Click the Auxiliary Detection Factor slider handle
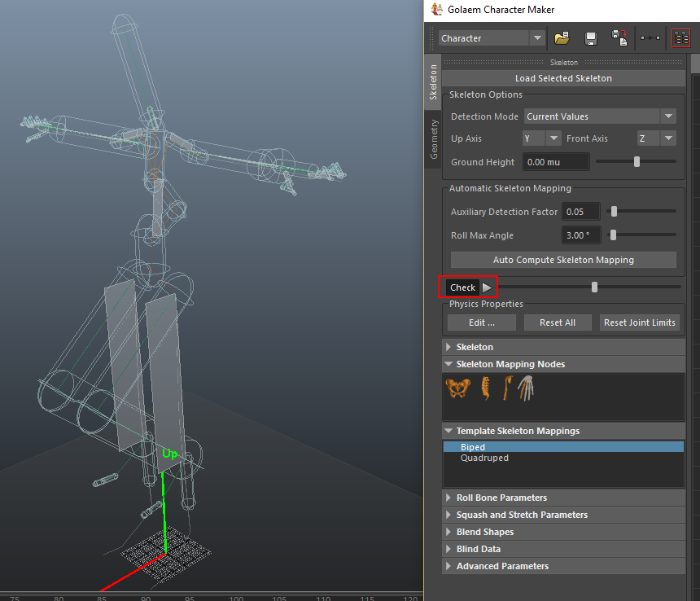Image resolution: width=700 pixels, height=601 pixels. pos(615,211)
